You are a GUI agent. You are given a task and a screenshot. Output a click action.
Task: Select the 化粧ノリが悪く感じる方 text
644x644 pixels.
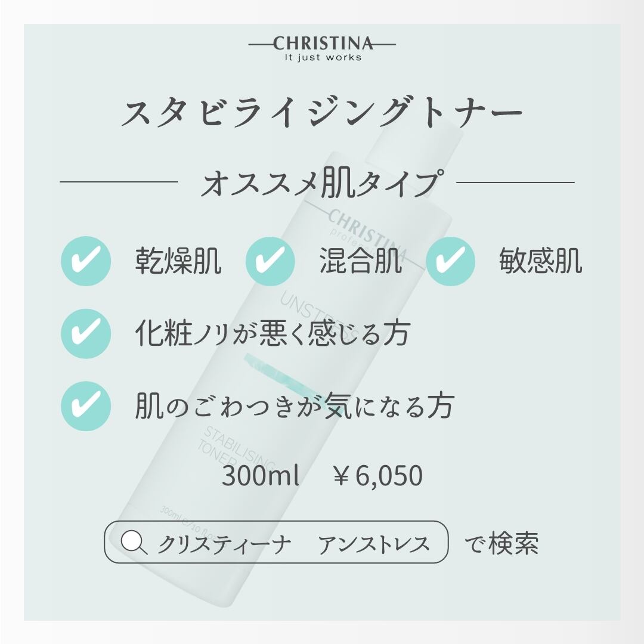(272, 334)
